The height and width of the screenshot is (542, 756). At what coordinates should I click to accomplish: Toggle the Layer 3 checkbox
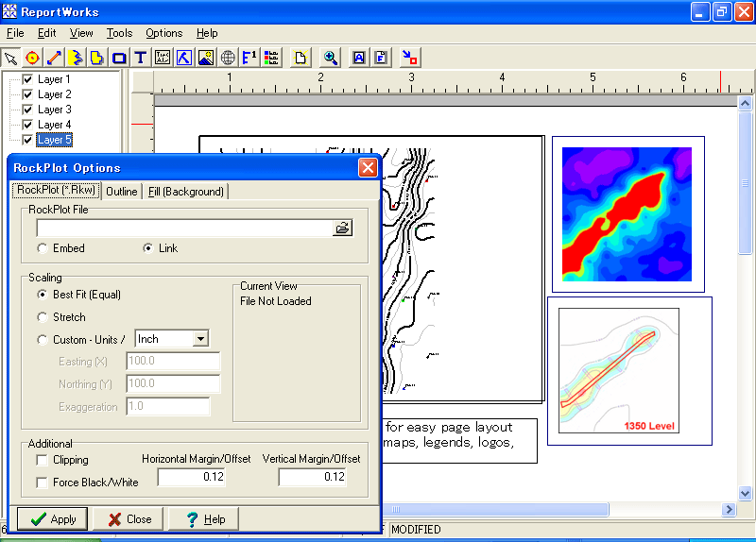coord(27,110)
